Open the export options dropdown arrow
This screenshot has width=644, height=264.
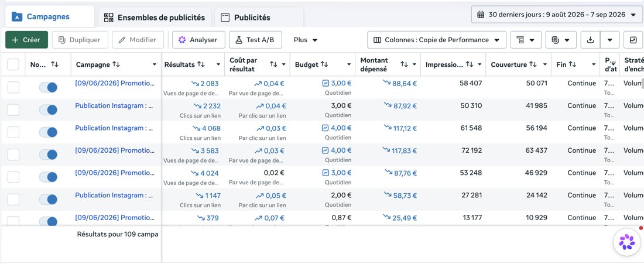(x=610, y=40)
